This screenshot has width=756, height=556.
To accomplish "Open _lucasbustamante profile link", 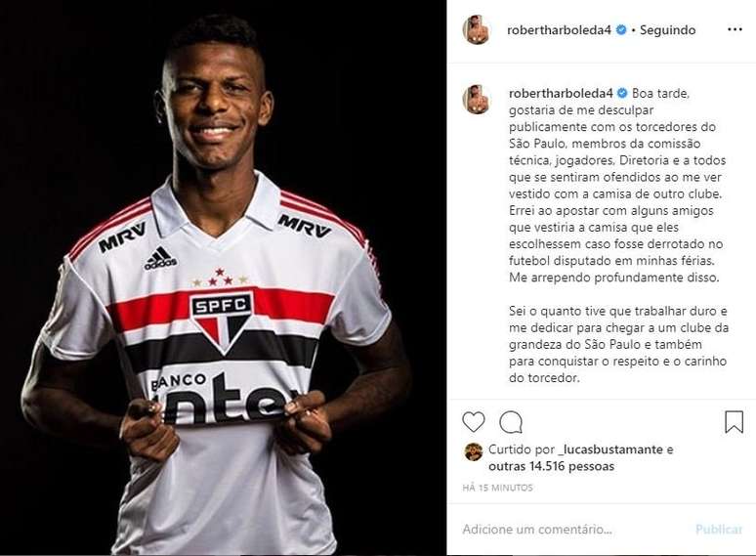I will click(x=609, y=449).
